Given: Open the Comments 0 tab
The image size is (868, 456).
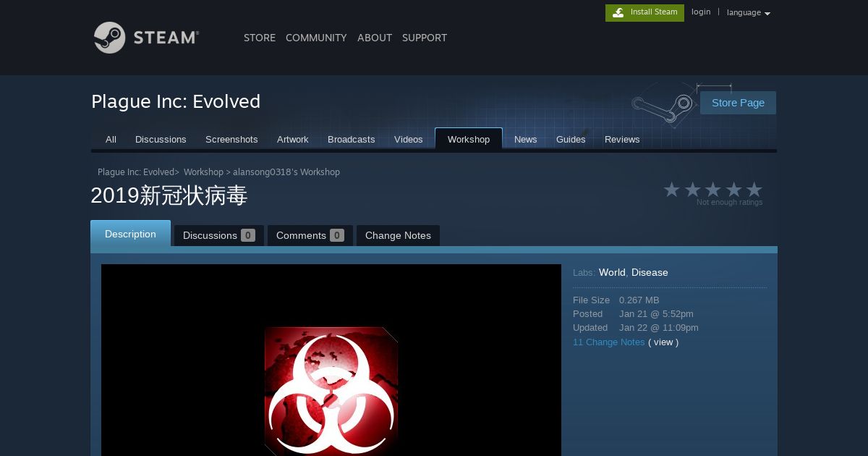Looking at the screenshot, I should point(310,235).
